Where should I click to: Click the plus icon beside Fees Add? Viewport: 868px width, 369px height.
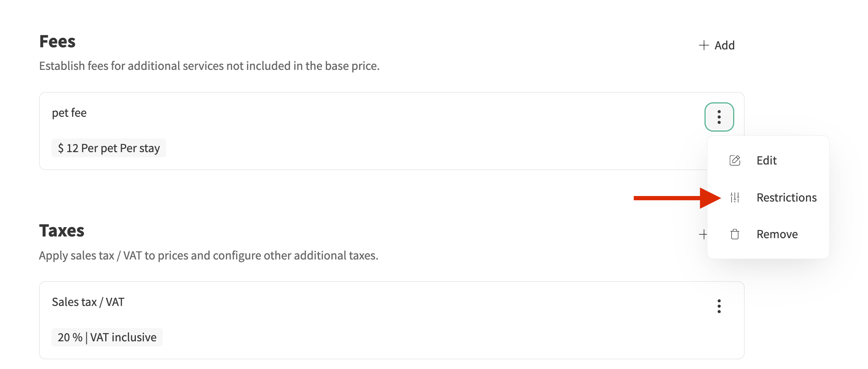(704, 45)
